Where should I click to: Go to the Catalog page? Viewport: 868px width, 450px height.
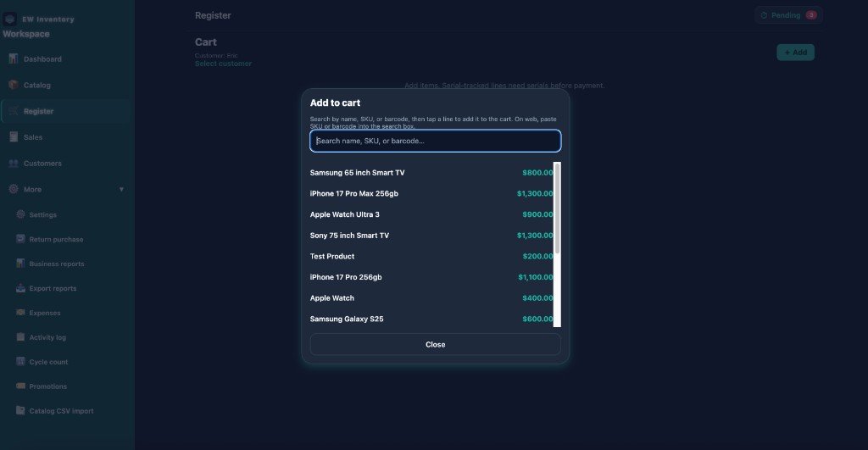click(x=66, y=85)
